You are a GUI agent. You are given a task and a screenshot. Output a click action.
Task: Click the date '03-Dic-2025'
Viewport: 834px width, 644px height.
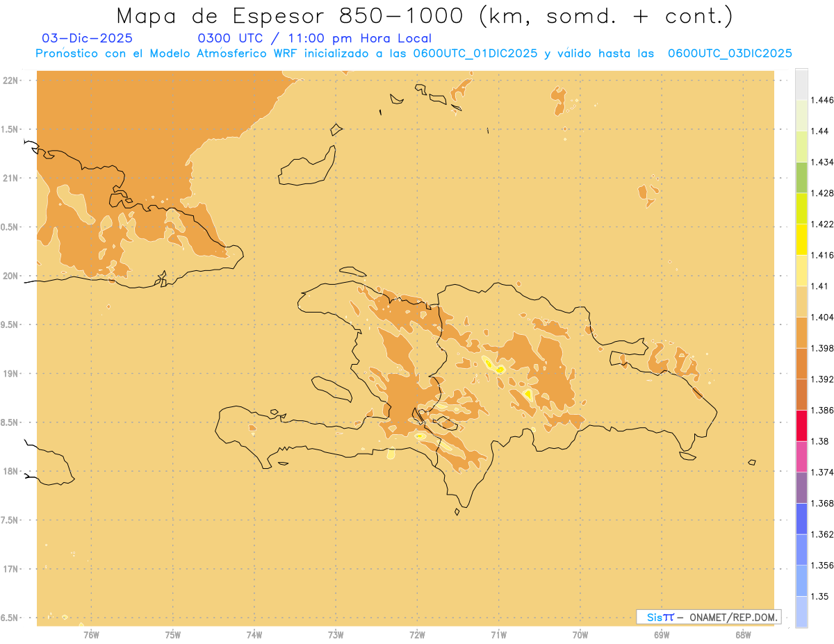pos(87,38)
